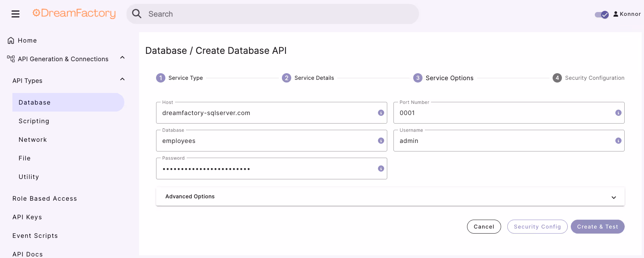The image size is (644, 258).
Task: Click the search magnifier icon
Action: tap(137, 14)
